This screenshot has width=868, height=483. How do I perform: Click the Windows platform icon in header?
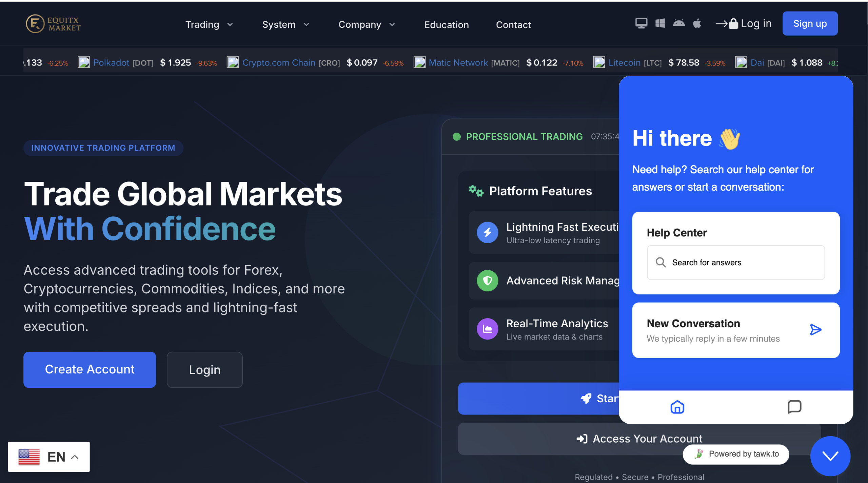coord(660,23)
